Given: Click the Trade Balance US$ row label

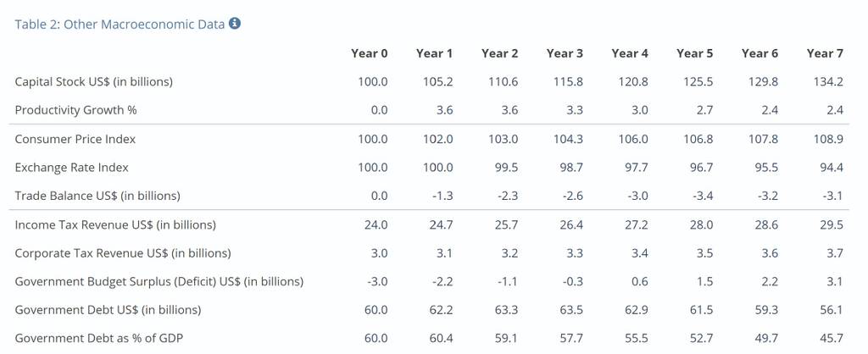Looking at the screenshot, I should 97,196.
